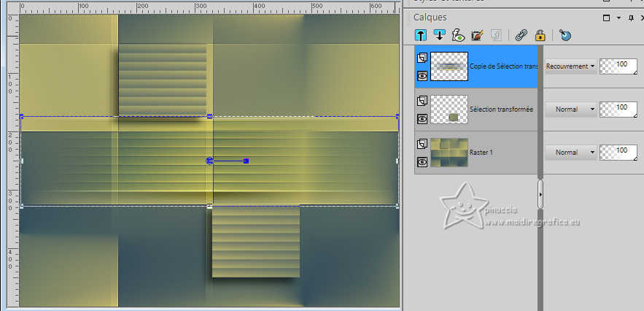Click the down-arrow icon in the Calques toolbar

(440, 35)
